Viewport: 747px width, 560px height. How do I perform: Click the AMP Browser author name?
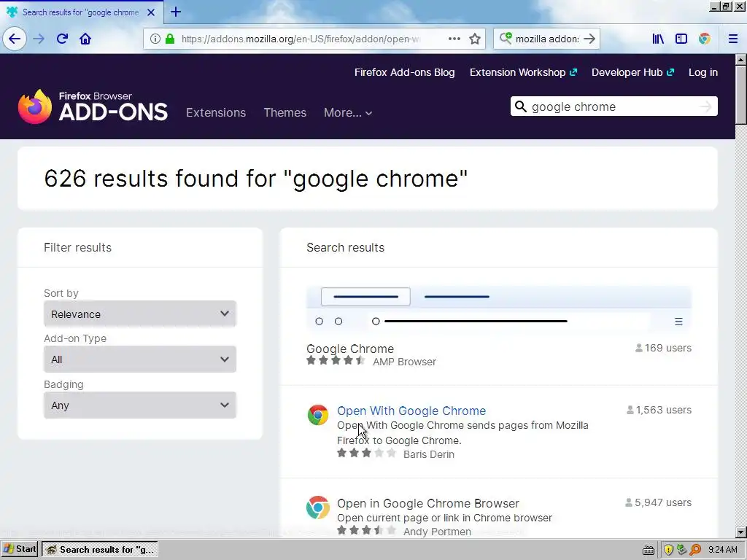click(x=404, y=362)
